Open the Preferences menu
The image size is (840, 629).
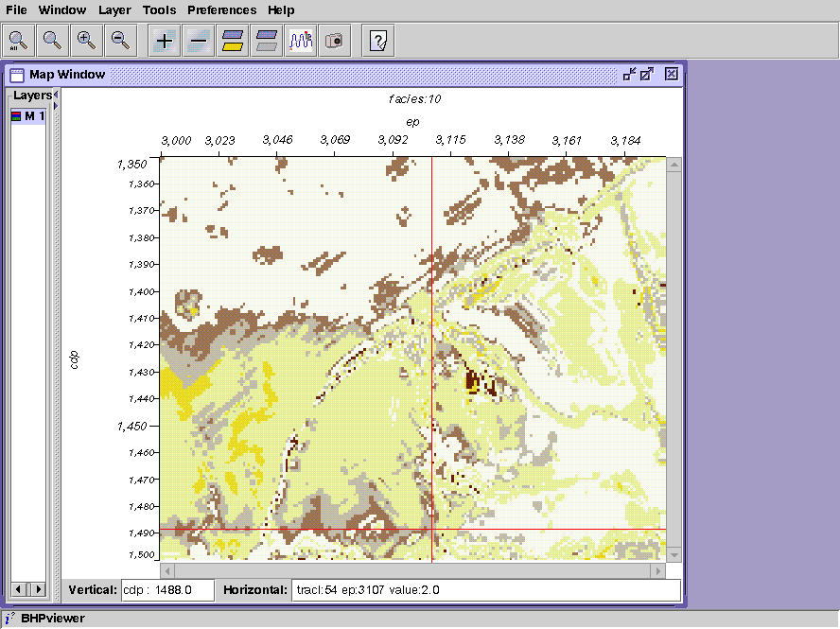(221, 10)
